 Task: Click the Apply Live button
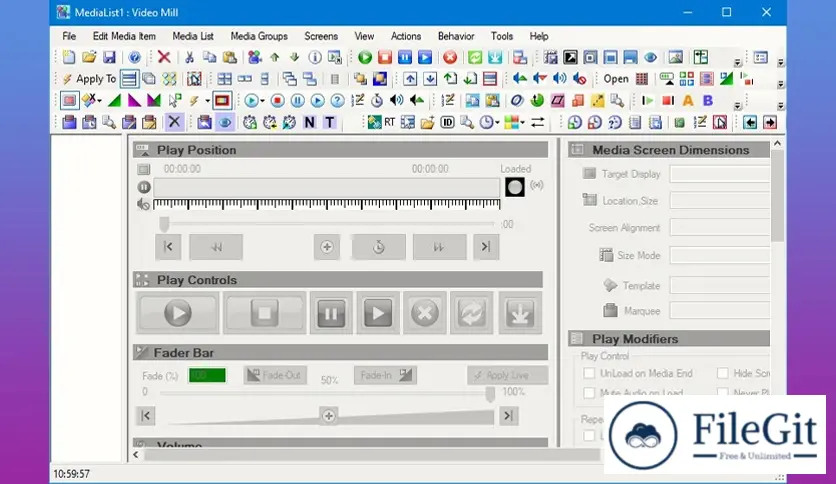tap(508, 375)
